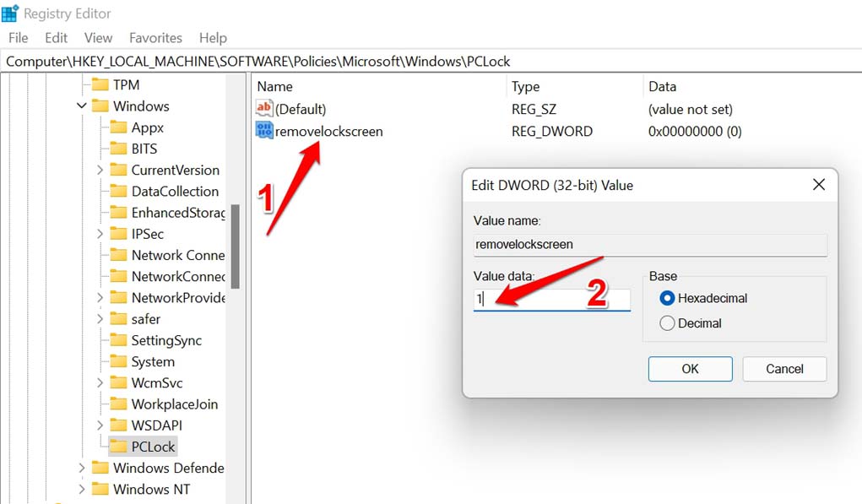The height and width of the screenshot is (504, 862).
Task: Expand the Windows NT key
Action: (x=81, y=489)
